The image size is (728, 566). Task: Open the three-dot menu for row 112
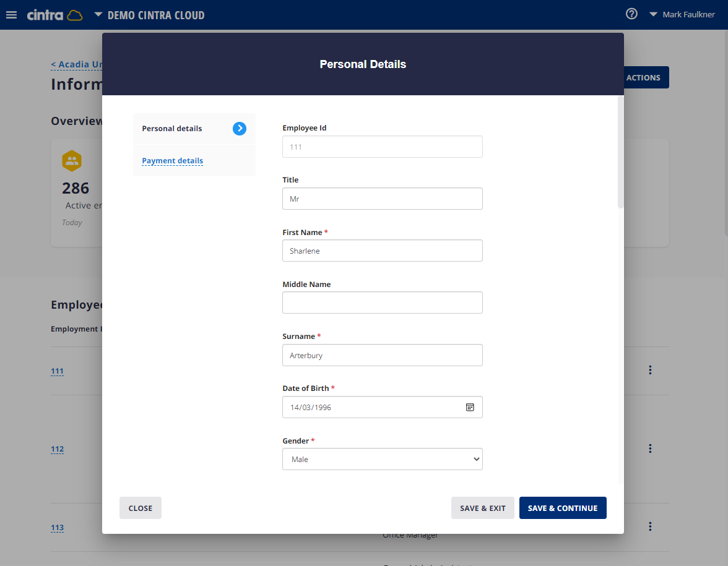(650, 448)
